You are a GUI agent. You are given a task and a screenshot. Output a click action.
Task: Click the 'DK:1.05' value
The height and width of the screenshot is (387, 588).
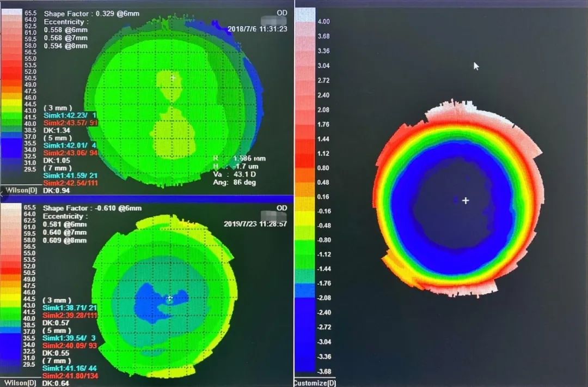[57, 160]
